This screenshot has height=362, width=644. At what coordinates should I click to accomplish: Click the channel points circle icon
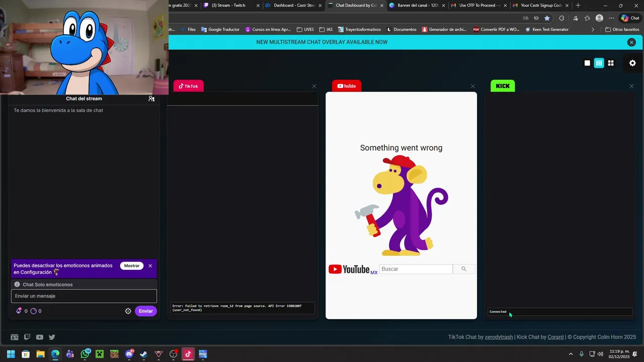coord(34,311)
